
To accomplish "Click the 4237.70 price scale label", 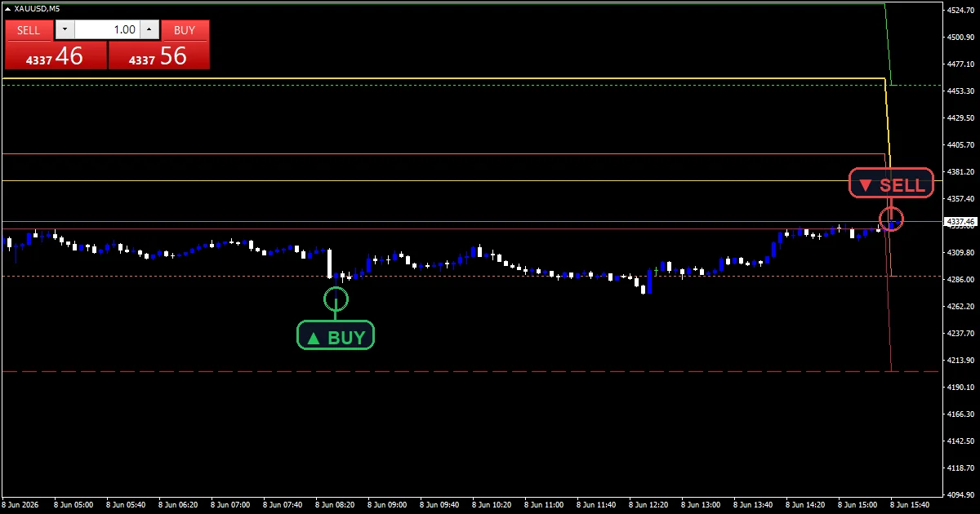I will coord(959,334).
